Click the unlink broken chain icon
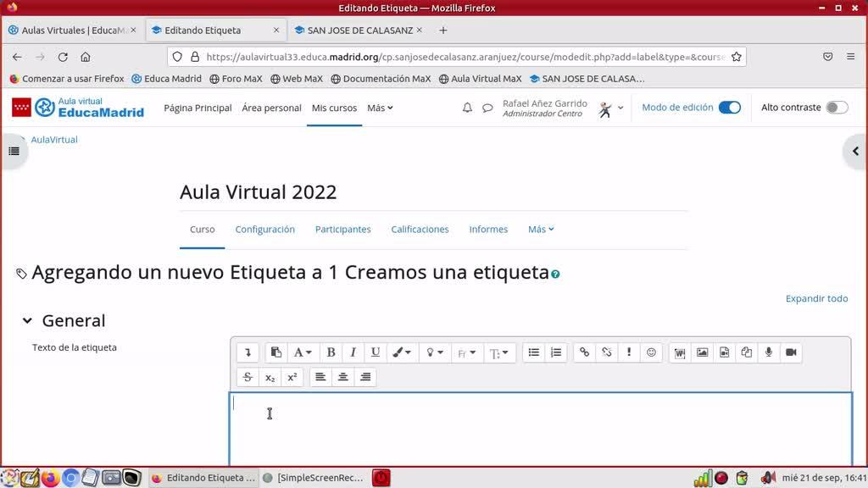 (x=607, y=352)
